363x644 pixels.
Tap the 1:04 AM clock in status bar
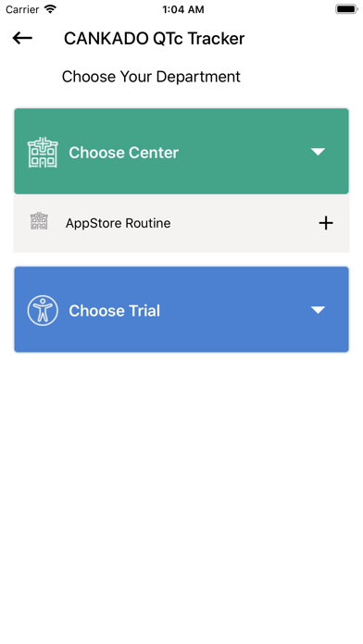(183, 9)
